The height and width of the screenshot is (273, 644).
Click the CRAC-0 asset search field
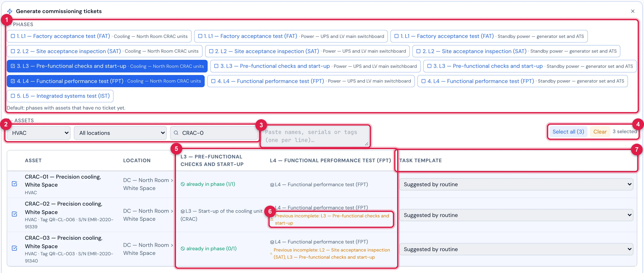click(x=214, y=133)
